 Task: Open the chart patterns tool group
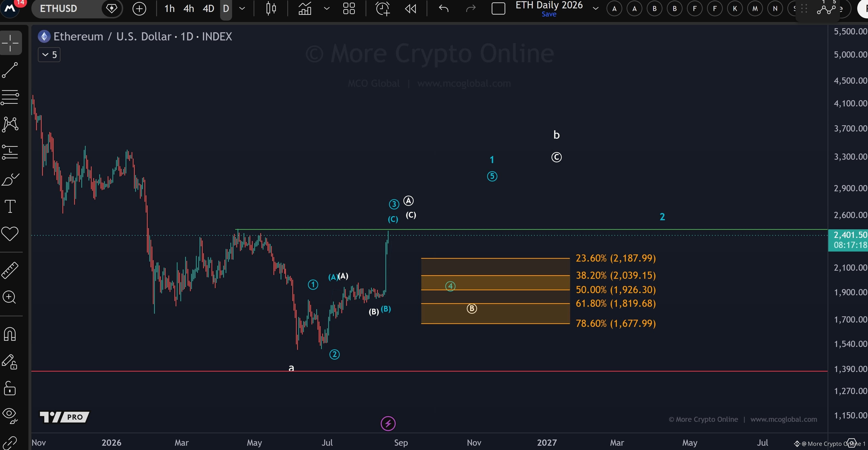tap(10, 124)
